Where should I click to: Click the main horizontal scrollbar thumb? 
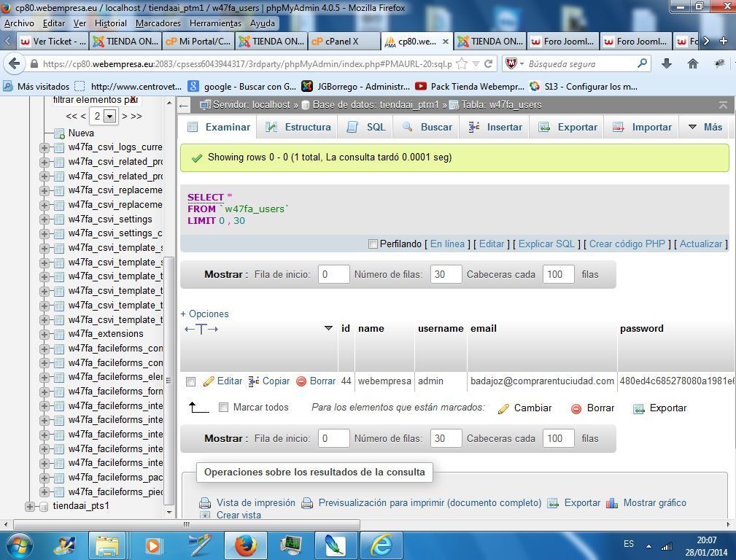[x=187, y=524]
